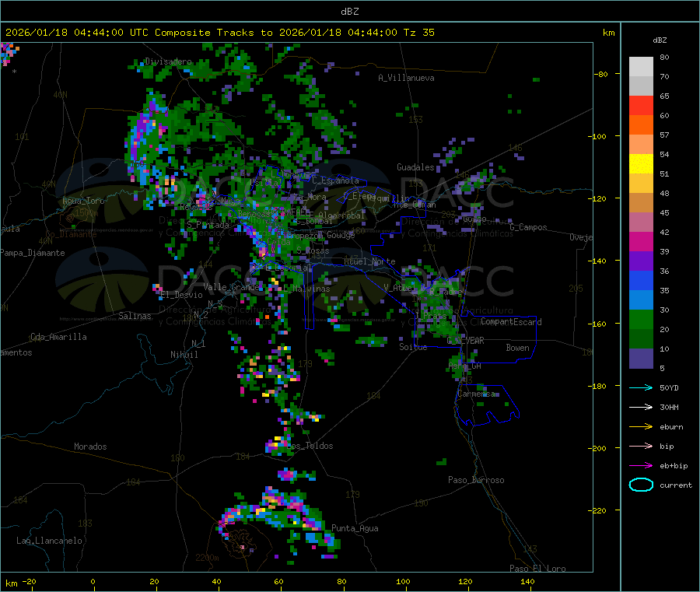Viewport: 700px width, 592px height.
Task: Click the dBZ heading above color scale
Action: (660, 40)
